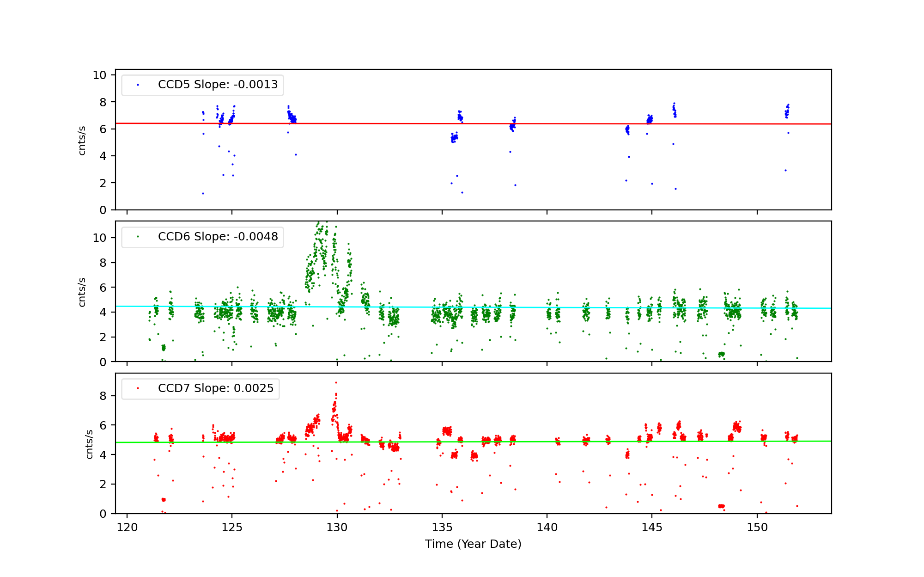Click the red marker in CCD7 legend
This screenshot has height=577, width=924.
coord(138,388)
